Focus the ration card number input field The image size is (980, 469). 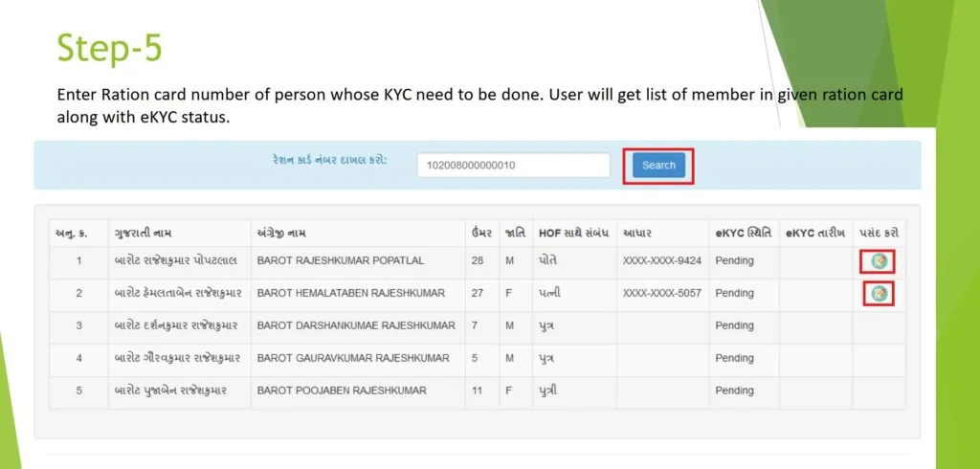click(x=513, y=166)
